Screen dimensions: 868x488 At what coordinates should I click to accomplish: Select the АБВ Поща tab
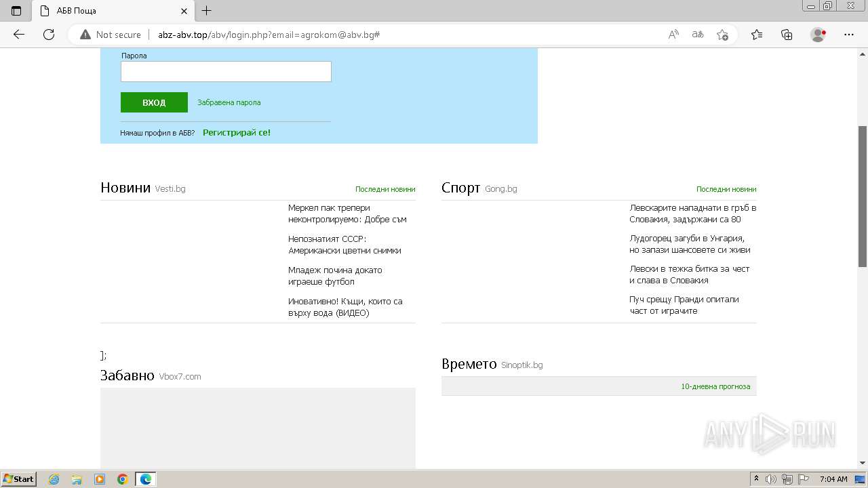[113, 11]
